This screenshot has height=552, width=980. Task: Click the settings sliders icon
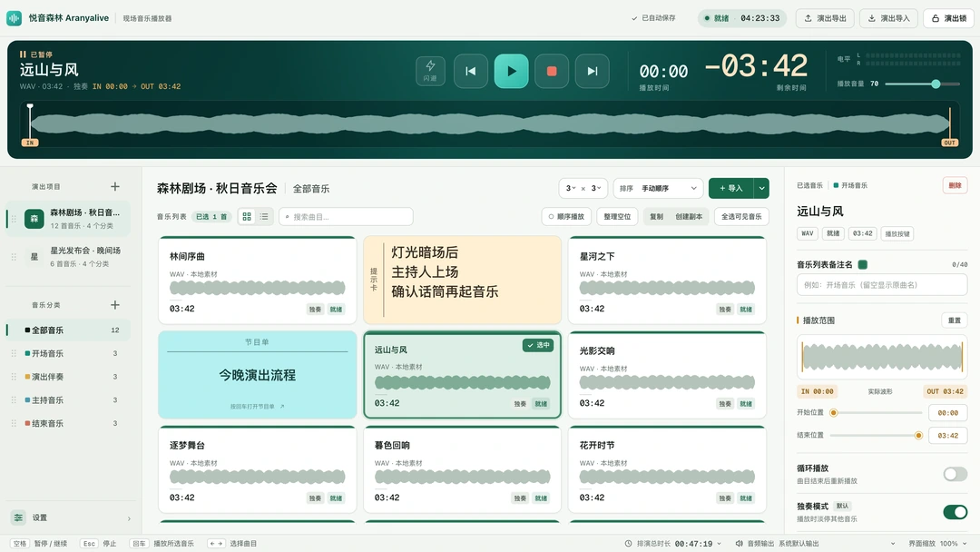tap(18, 517)
